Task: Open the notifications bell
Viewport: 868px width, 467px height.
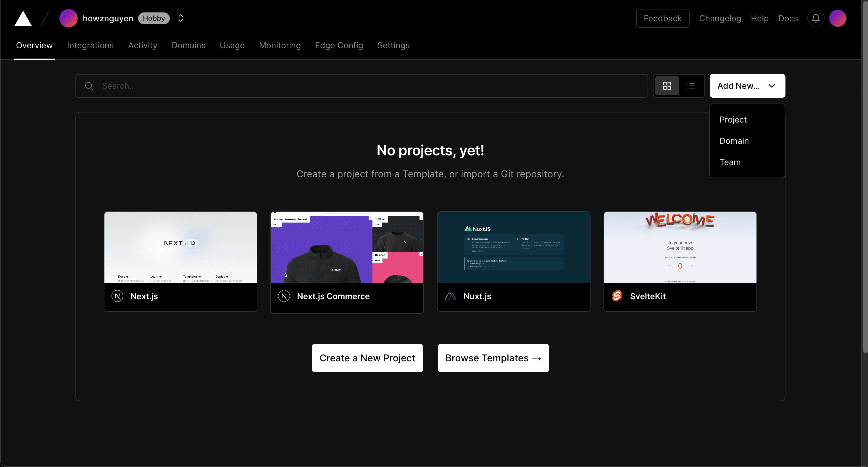Action: [x=816, y=18]
